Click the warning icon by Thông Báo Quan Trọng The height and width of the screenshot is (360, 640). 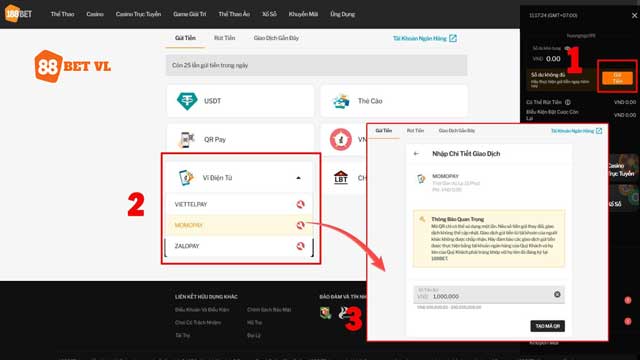422,220
